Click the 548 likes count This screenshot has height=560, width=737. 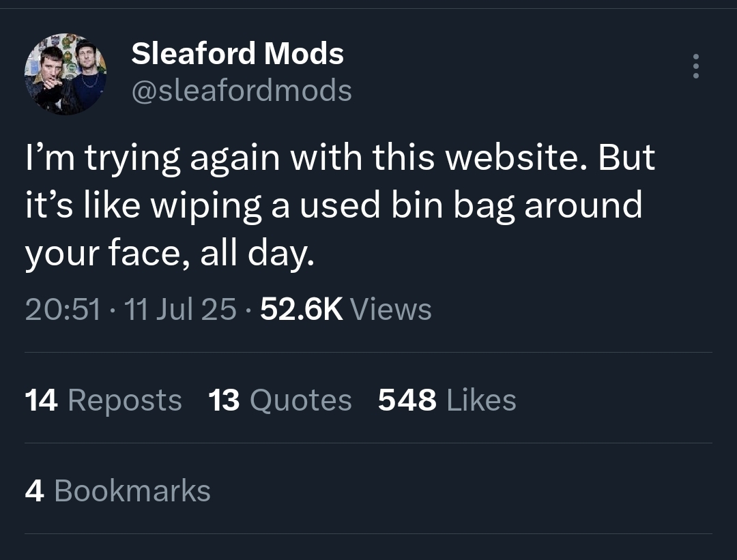point(407,400)
